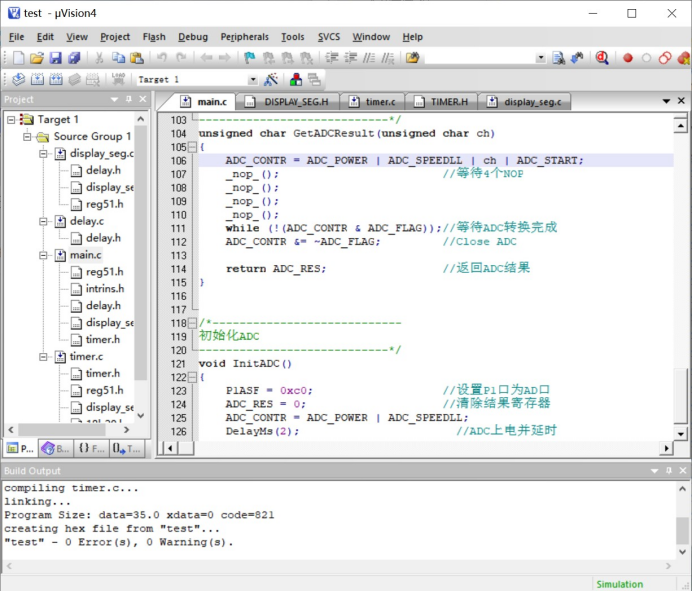This screenshot has height=592, width=692.
Task: Open the Debug menu
Action: (193, 37)
